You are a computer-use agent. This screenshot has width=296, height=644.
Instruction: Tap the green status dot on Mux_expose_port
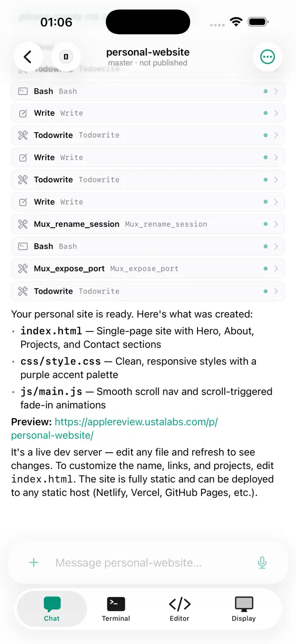coord(266,268)
